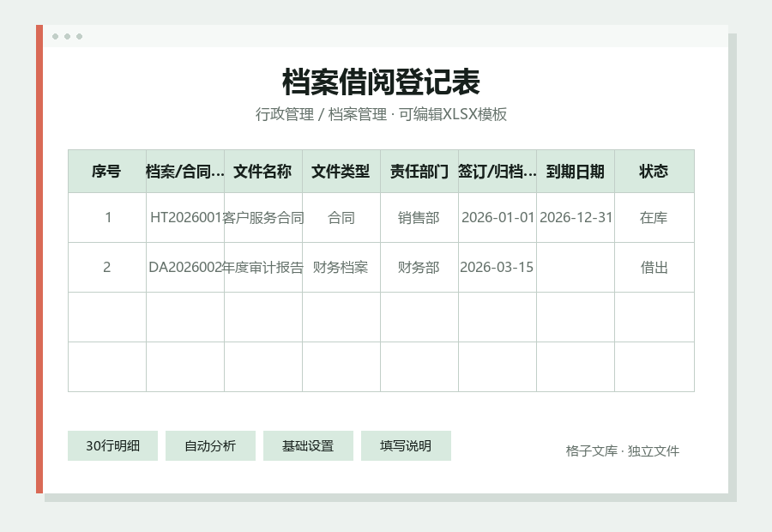Click the 年度审计报告 cell

263,268
